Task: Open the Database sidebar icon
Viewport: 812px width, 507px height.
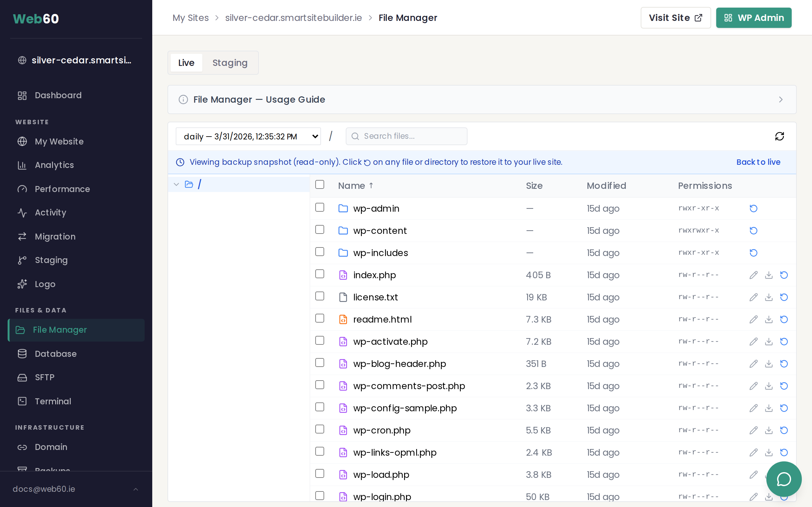Action: pyautogui.click(x=22, y=353)
